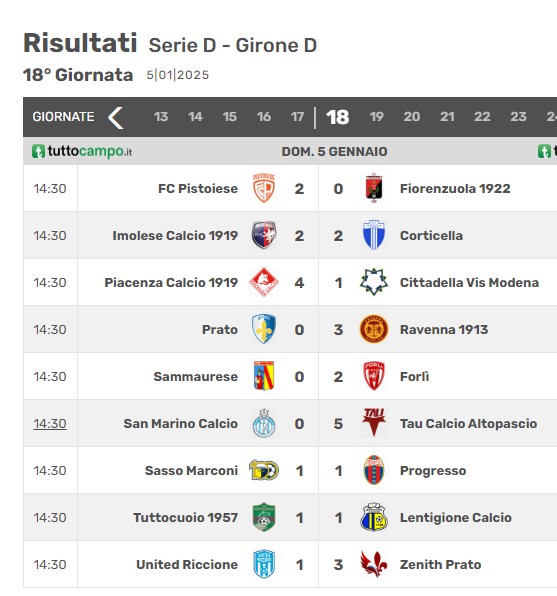Click the Cittadella Vis Modena star logo
The image size is (557, 596).
374,282
